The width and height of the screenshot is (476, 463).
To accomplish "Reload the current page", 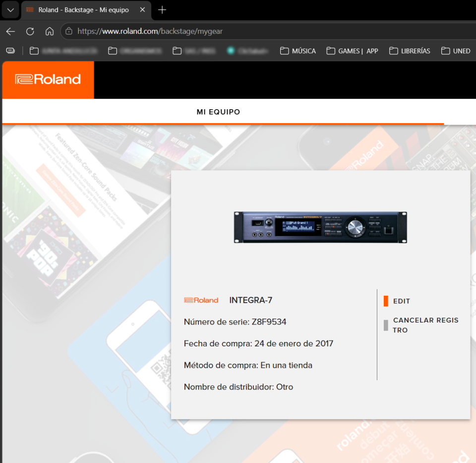I will pyautogui.click(x=30, y=31).
